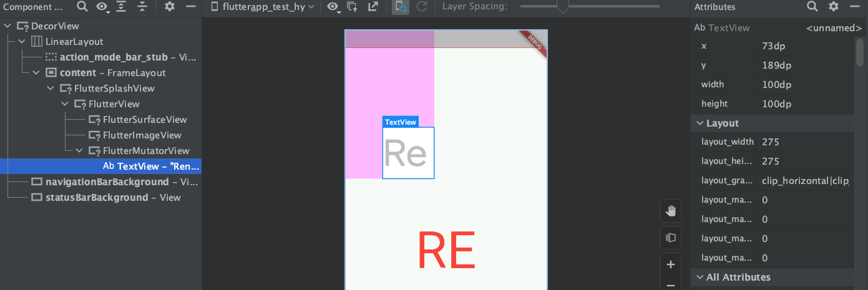Screen dimensions: 868x290
Task: Collapse the content FrameLayout arrow
Action: click(36, 73)
